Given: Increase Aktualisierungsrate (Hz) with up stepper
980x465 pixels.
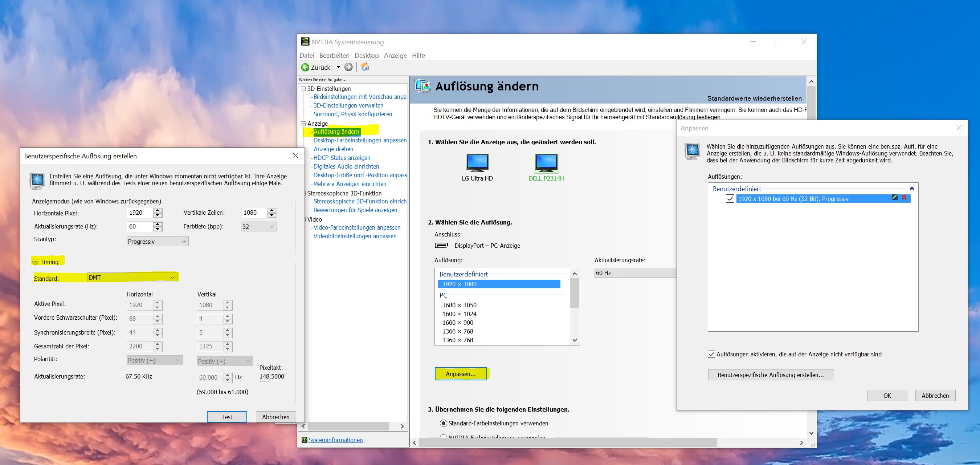Looking at the screenshot, I should [x=158, y=224].
